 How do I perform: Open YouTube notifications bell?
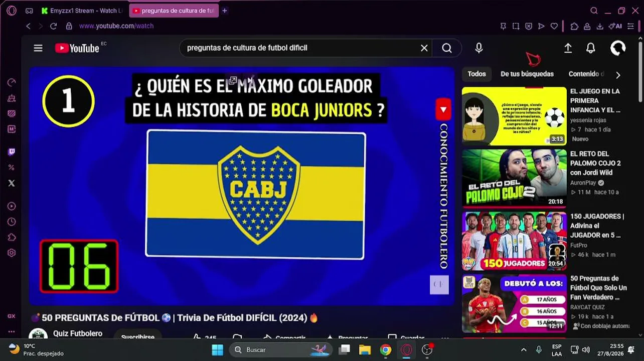click(591, 48)
